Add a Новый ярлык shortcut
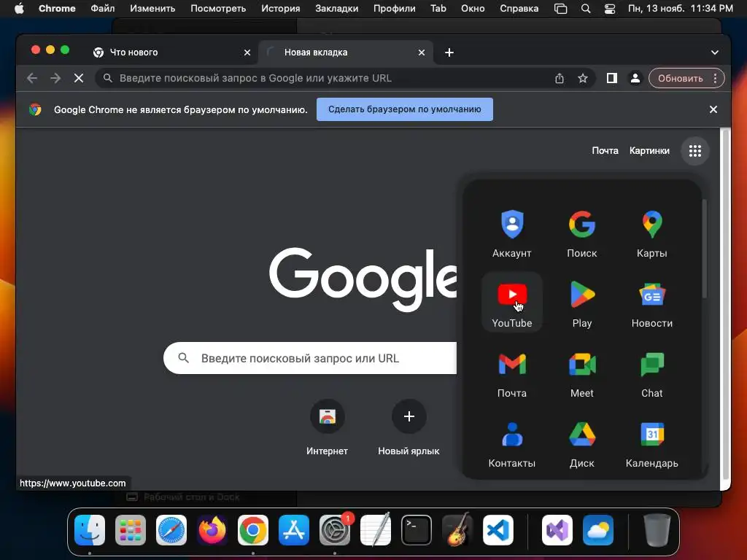The width and height of the screenshot is (747, 560). (409, 427)
